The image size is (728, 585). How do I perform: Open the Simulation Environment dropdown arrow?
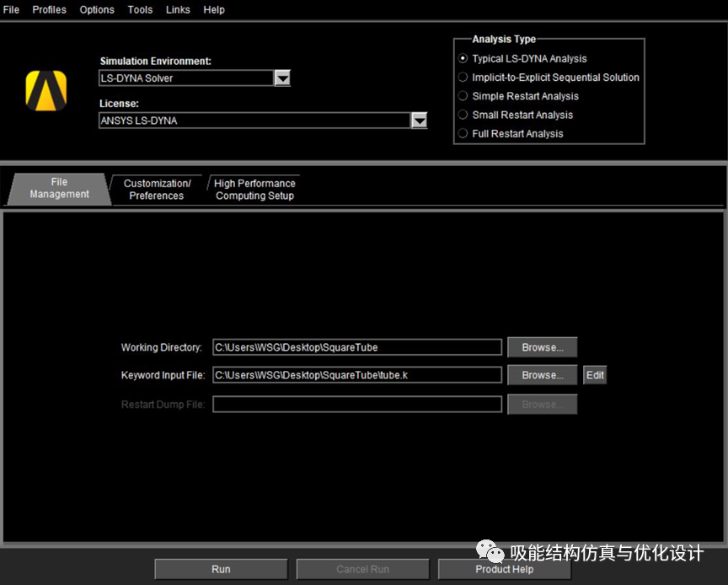coord(282,78)
